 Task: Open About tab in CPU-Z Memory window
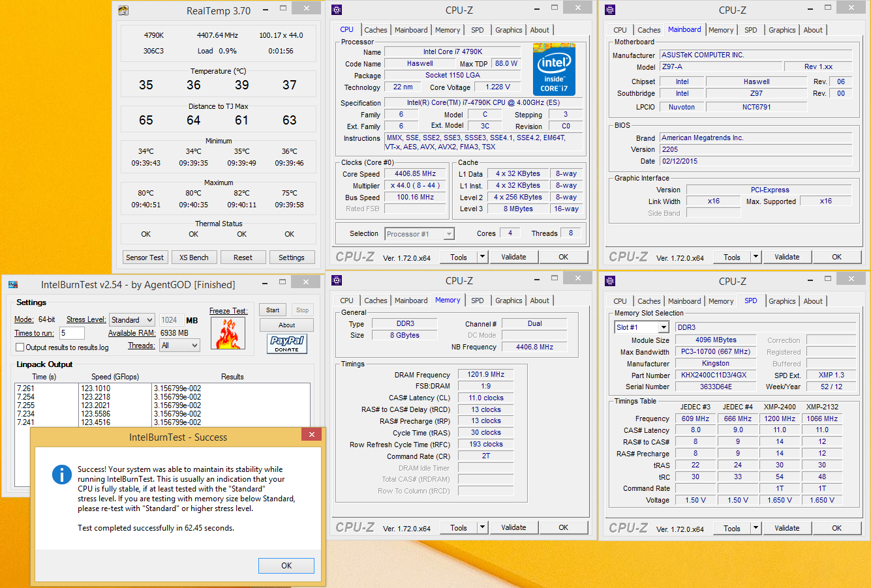tap(540, 301)
